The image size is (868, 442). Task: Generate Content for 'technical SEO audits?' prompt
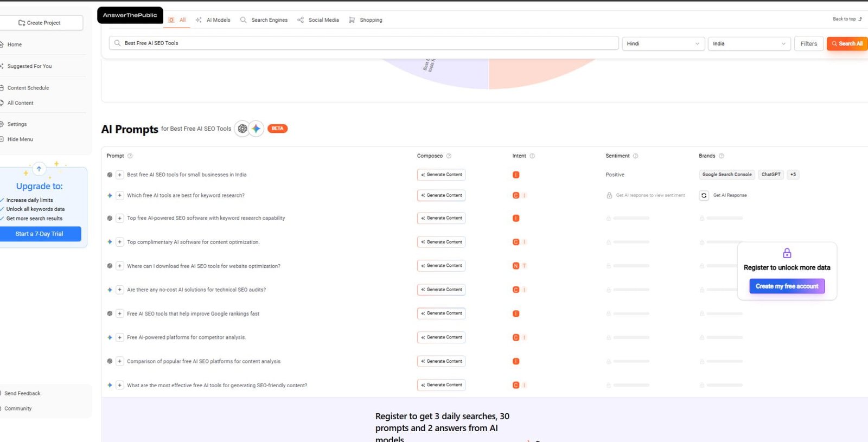click(441, 290)
